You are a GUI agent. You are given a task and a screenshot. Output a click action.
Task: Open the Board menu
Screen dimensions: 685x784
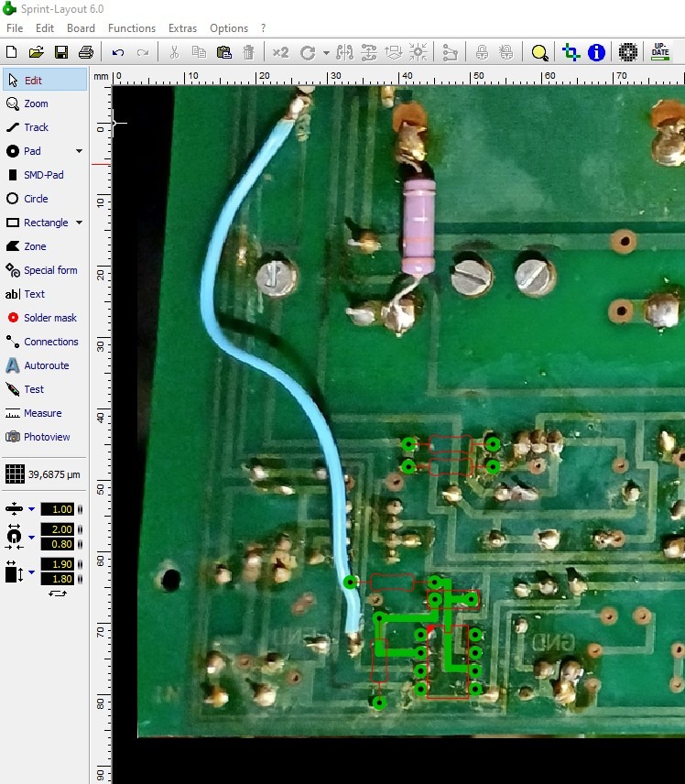pyautogui.click(x=81, y=28)
